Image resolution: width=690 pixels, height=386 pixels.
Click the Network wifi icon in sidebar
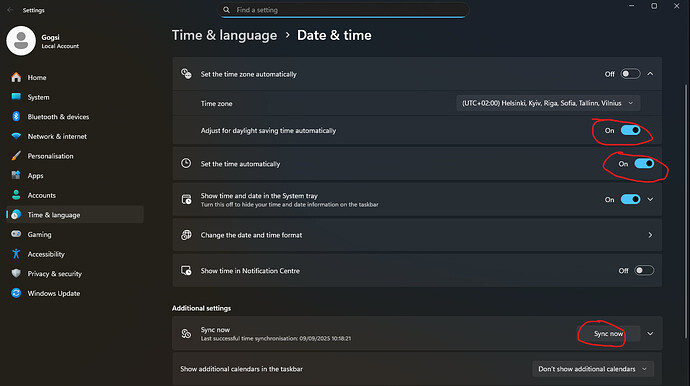pyautogui.click(x=16, y=136)
